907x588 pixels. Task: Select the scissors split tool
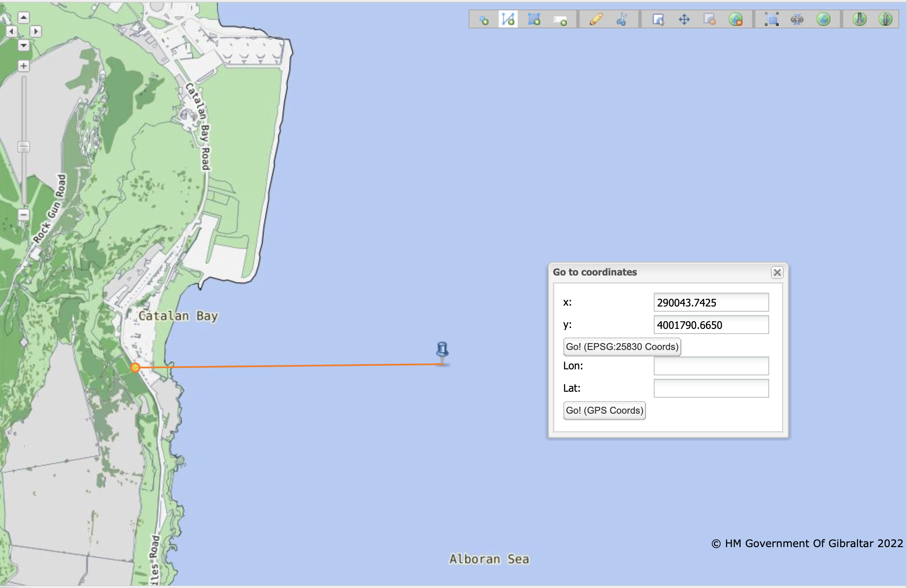click(x=621, y=19)
